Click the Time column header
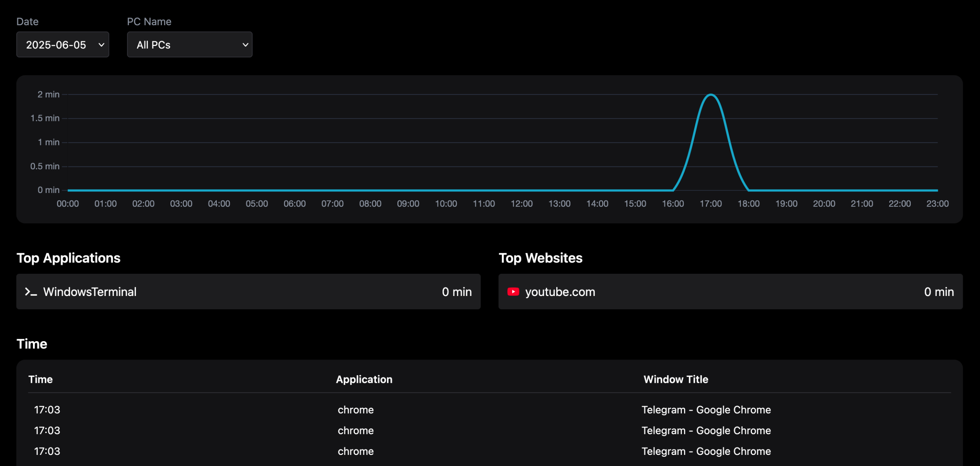980x466 pixels. (x=41, y=379)
